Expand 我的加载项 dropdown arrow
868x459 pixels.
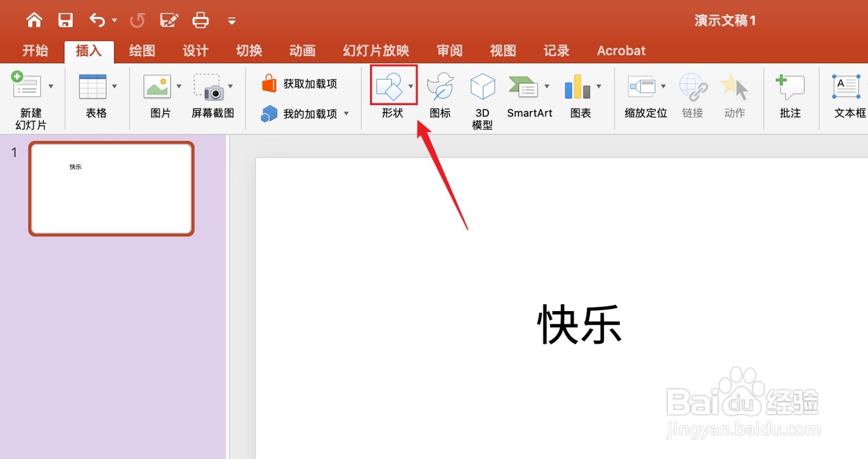346,114
